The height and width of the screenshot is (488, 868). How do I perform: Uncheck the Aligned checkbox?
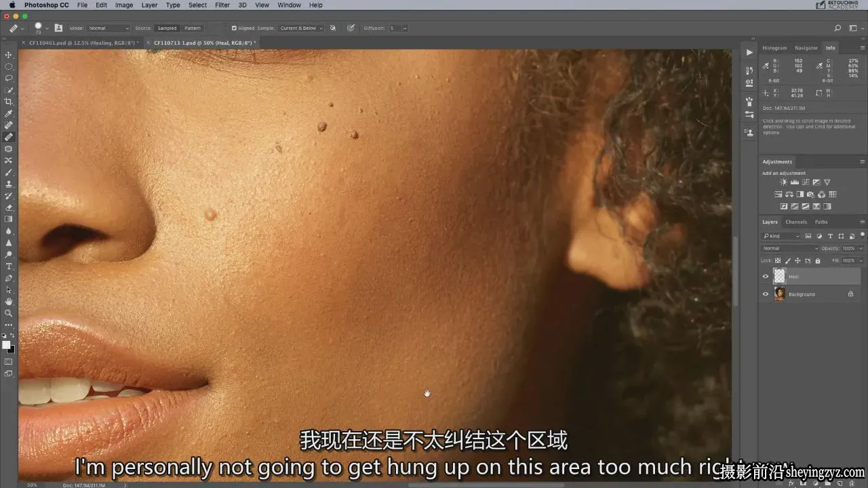[234, 28]
